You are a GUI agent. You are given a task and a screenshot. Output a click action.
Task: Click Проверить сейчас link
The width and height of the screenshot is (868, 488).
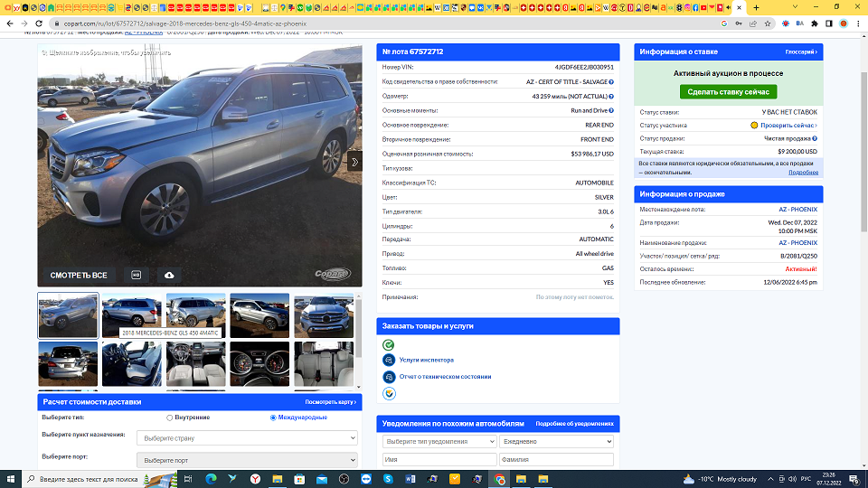pyautogui.click(x=788, y=126)
